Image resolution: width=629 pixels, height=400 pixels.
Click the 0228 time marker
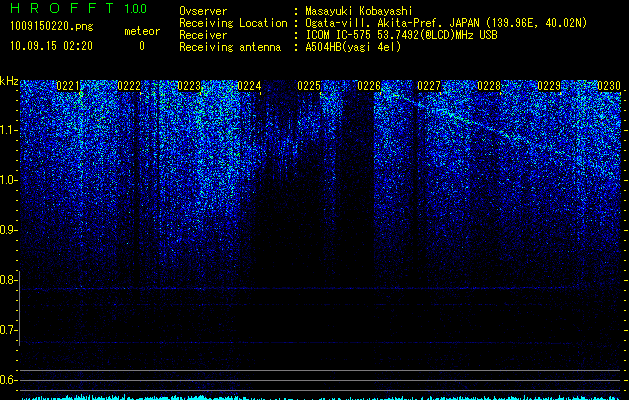[489, 86]
